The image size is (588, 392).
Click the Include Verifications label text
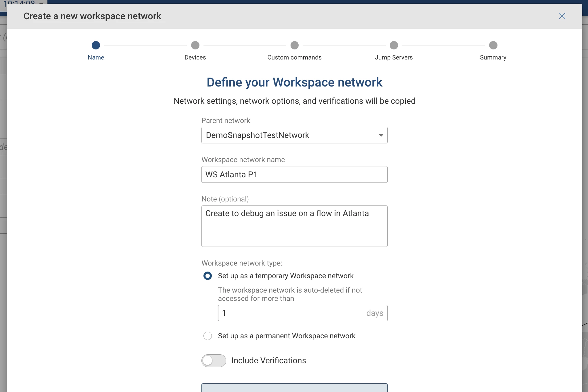coord(269,361)
